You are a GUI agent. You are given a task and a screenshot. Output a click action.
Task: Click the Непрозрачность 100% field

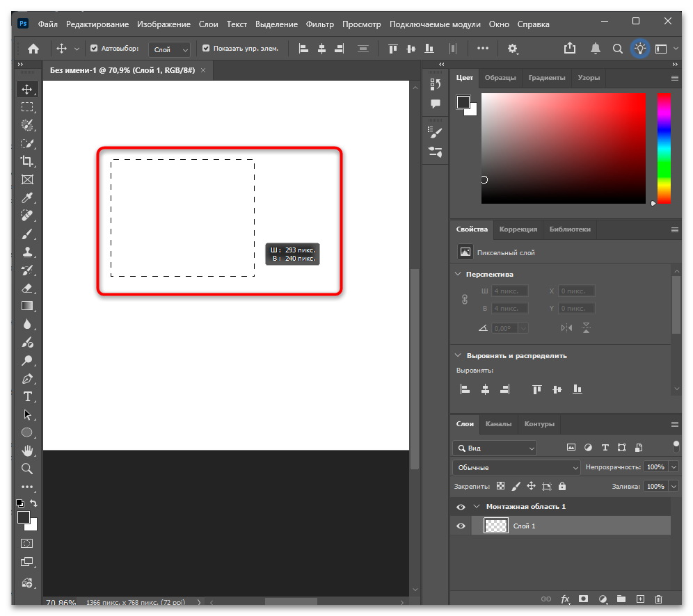(x=655, y=467)
